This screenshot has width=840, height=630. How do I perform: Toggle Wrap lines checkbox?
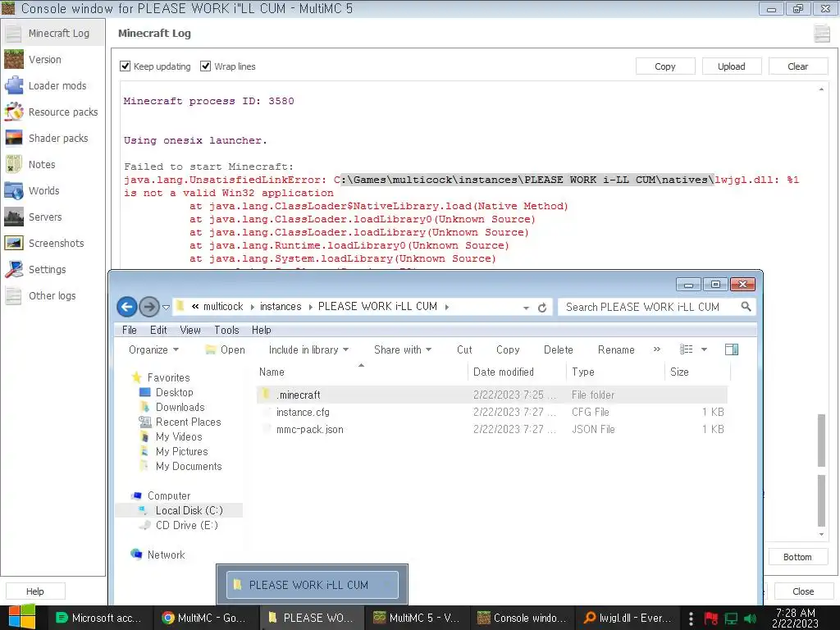click(x=205, y=66)
